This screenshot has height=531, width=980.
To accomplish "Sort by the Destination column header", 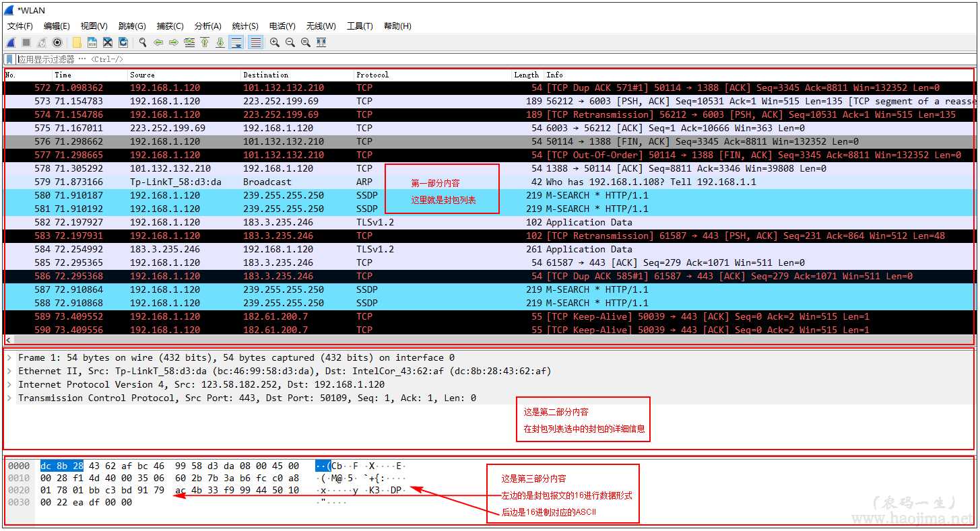I will click(298, 75).
